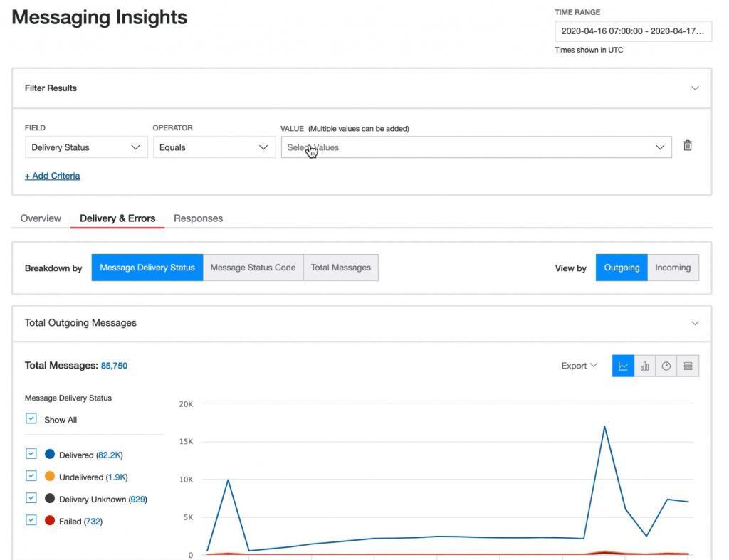This screenshot has width=729, height=560.
Task: Switch to table view of messages
Action: [x=688, y=365]
